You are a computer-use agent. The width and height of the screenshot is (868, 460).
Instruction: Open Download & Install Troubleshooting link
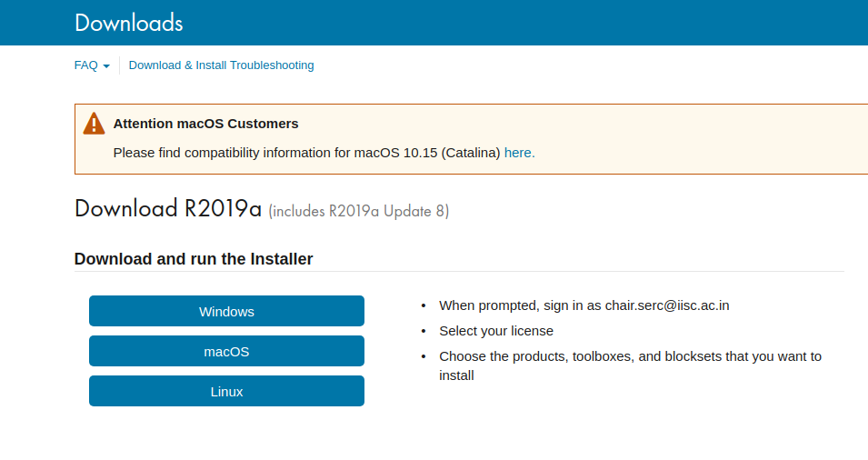tap(221, 65)
